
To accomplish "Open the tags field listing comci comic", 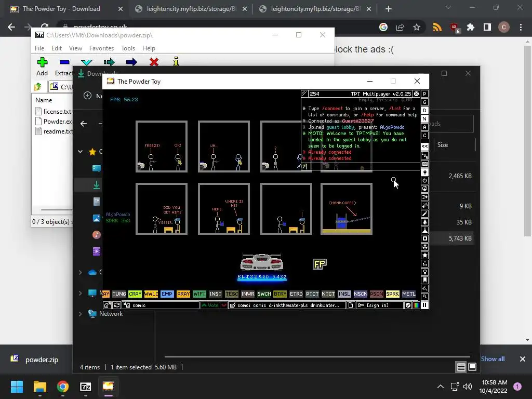I will point(287,305).
